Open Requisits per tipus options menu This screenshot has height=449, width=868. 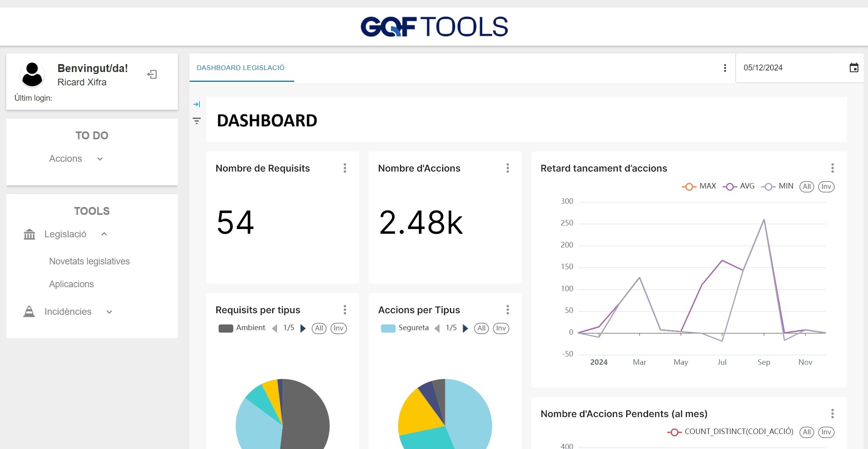click(345, 310)
